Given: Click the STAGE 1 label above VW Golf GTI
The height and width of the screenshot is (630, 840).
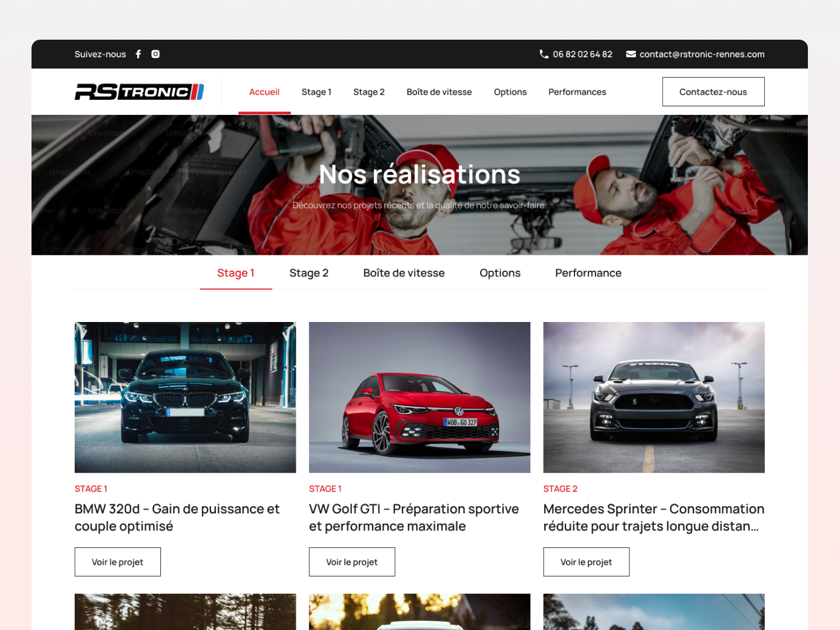Looking at the screenshot, I should click(x=325, y=489).
